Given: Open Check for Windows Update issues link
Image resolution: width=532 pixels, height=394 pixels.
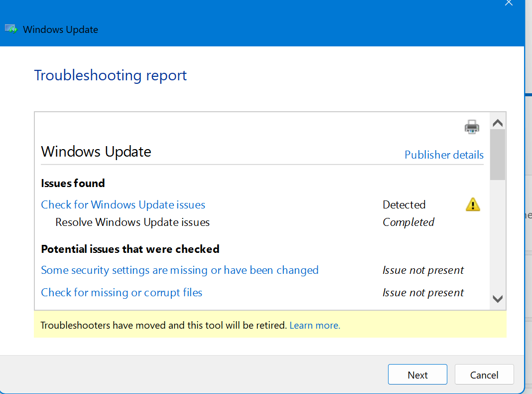Looking at the screenshot, I should coord(123,204).
